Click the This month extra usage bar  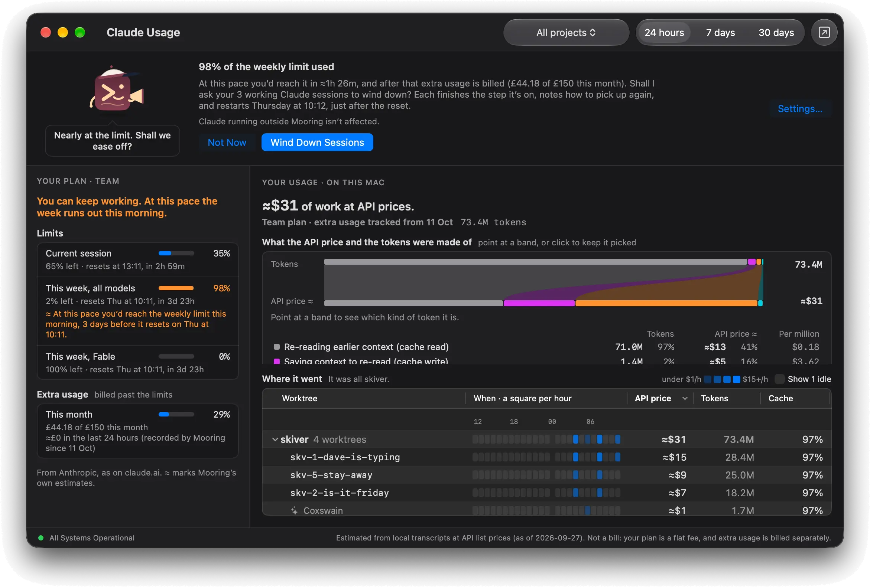pos(176,414)
